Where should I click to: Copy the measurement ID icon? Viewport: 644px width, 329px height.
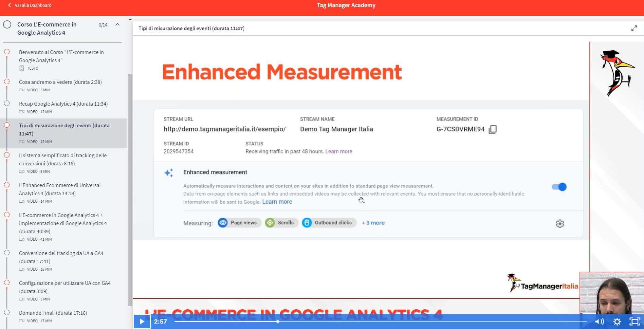[x=493, y=129]
